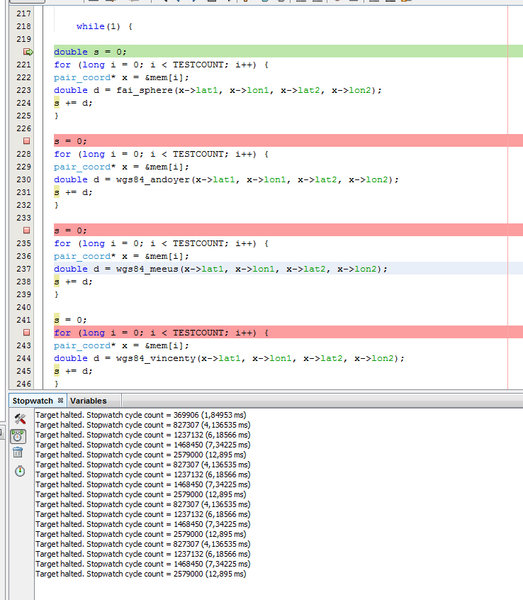The height and width of the screenshot is (600, 523).
Task: Toggle off the breakpoint above the wgs84_meeus loop
Action: point(26,230)
